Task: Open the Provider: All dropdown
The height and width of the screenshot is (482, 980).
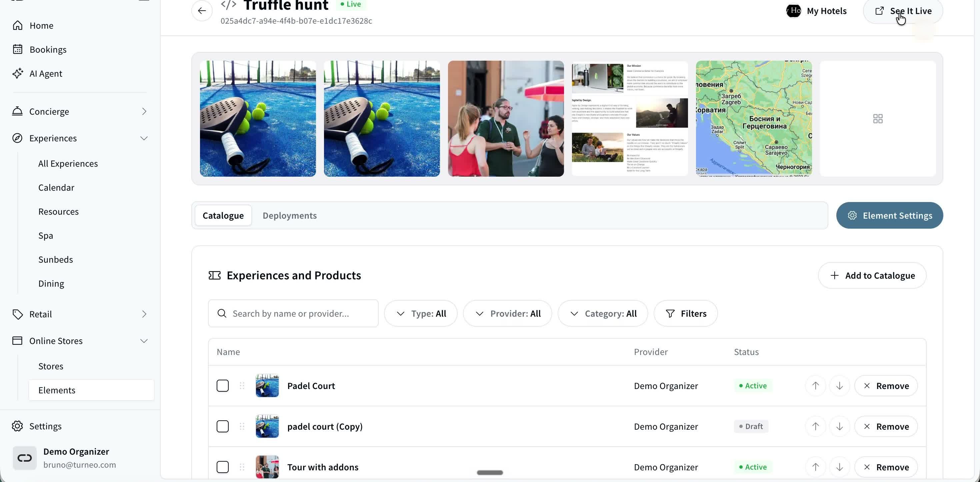Action: point(507,313)
